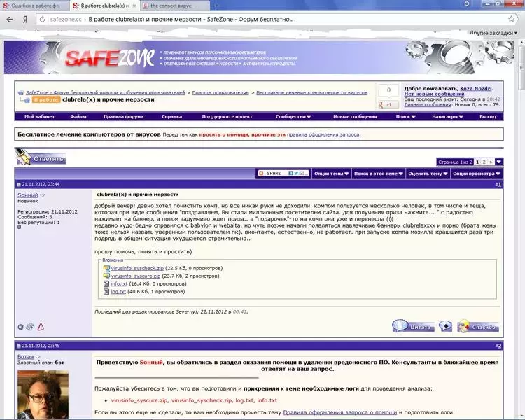525x420 pixels.
Task: Open Другие закладки bookmarks dropdown
Action: click(493, 33)
